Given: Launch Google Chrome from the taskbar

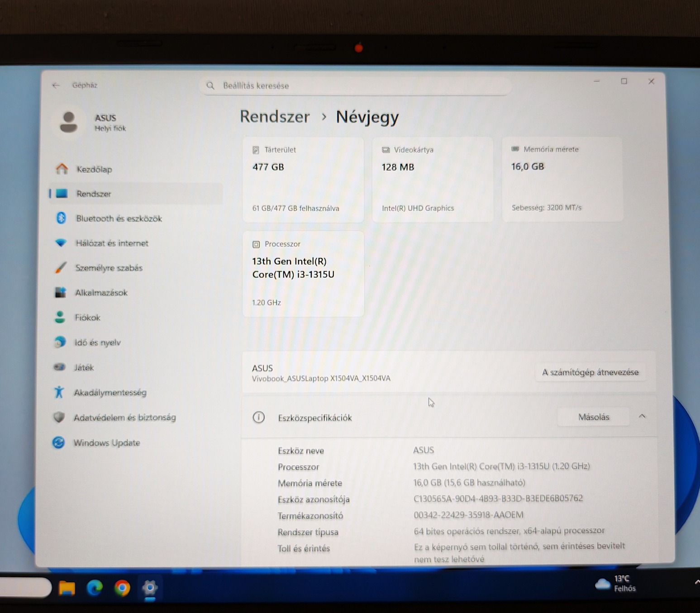Looking at the screenshot, I should pos(122,588).
